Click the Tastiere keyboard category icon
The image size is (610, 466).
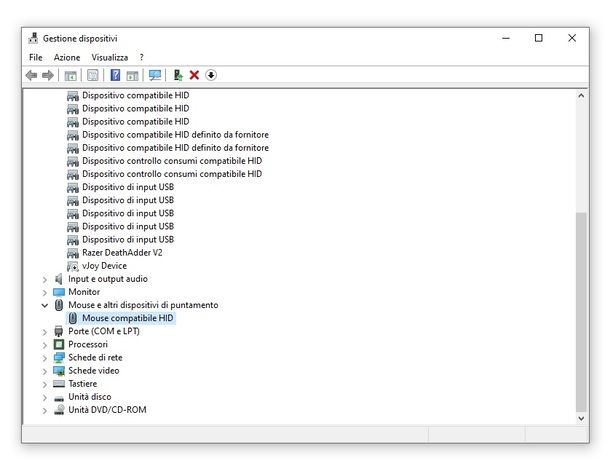click(59, 384)
